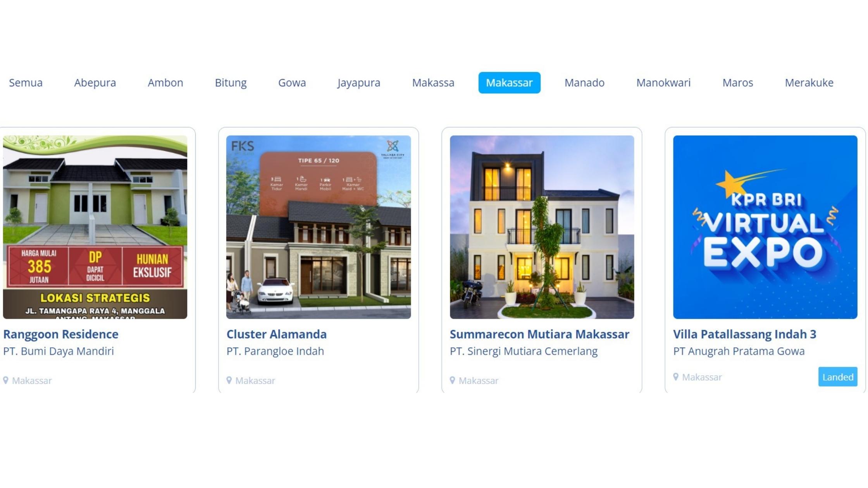Open the Cluster Alamanda listing title

tap(276, 334)
